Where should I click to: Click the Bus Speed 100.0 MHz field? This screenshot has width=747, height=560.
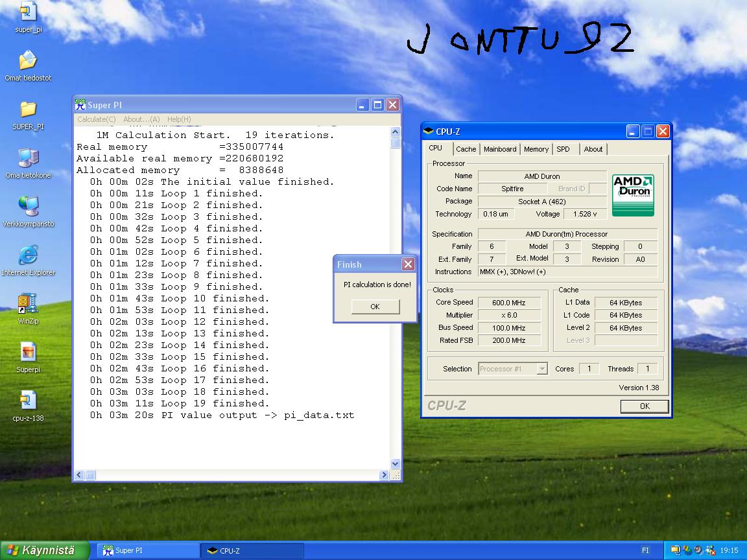coord(509,328)
